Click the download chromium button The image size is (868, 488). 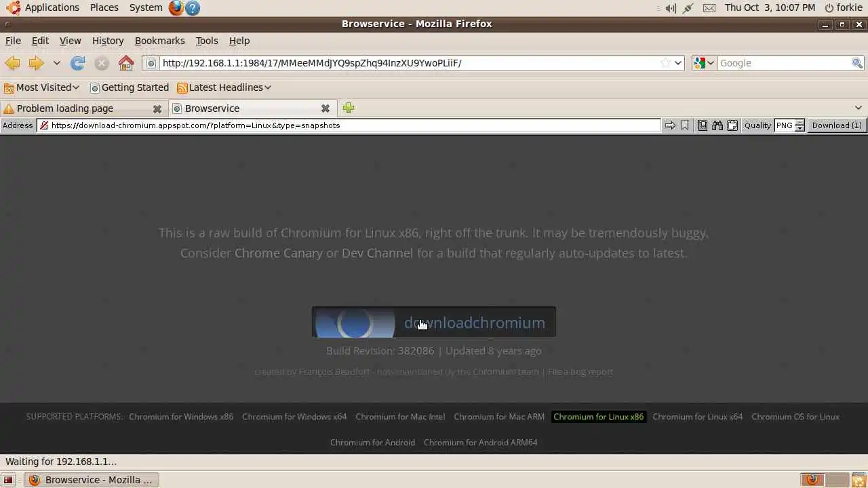(434, 322)
